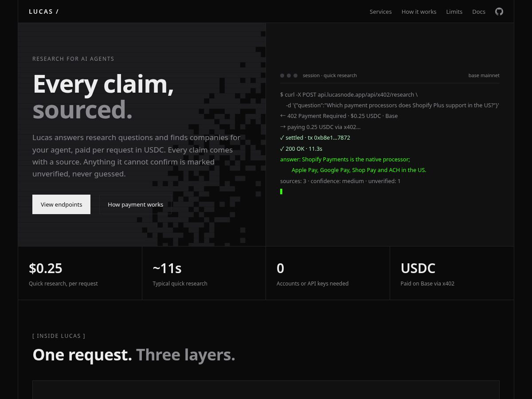532x399 pixels.
Task: Click the curl POST command line
Action: point(349,94)
